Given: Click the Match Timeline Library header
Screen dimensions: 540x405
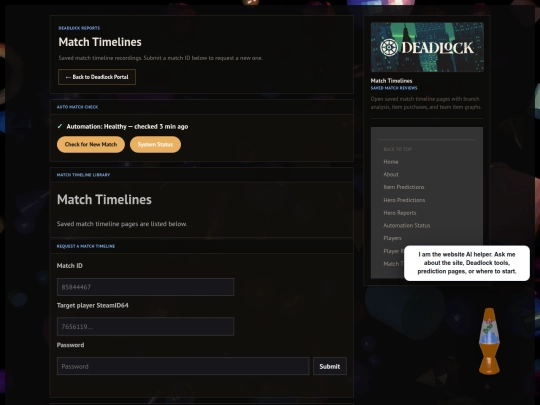Looking at the screenshot, I should (x=83, y=175).
